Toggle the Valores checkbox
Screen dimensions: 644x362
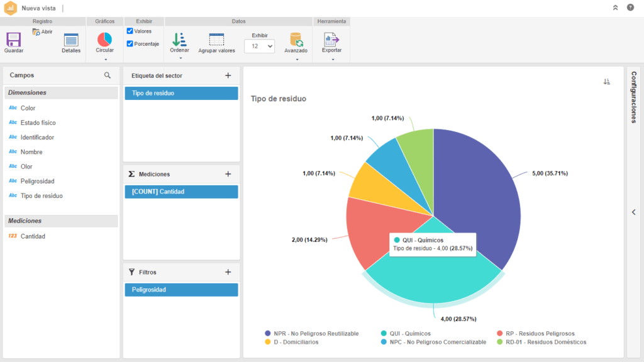[130, 31]
